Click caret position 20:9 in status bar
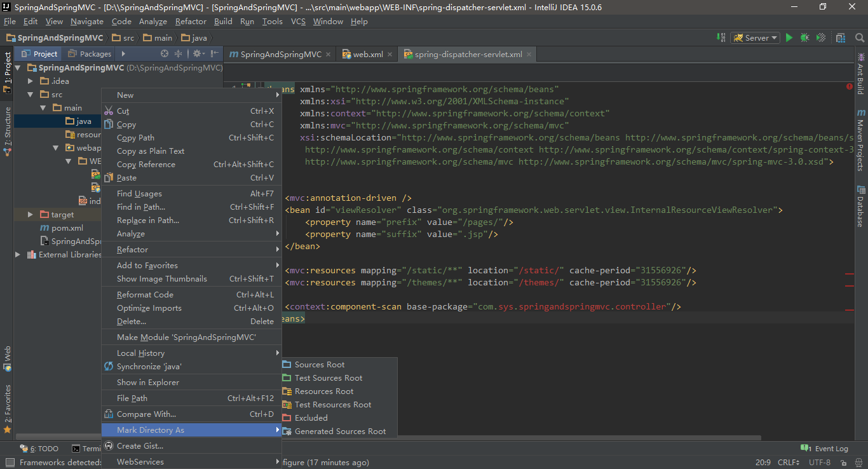868x469 pixels. click(763, 462)
